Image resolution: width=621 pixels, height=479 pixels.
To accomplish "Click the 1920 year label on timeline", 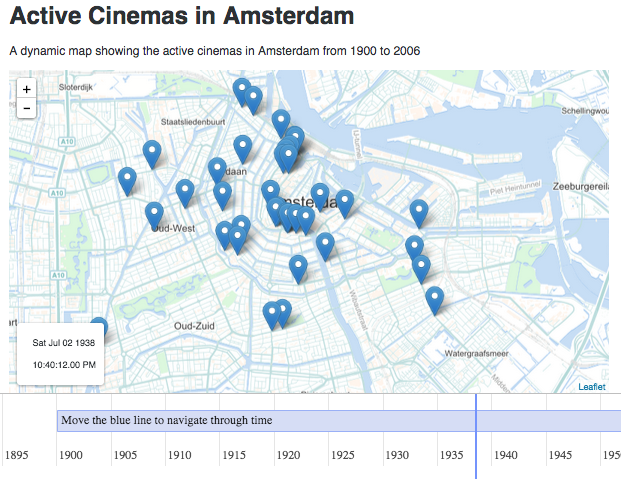I will point(288,454).
